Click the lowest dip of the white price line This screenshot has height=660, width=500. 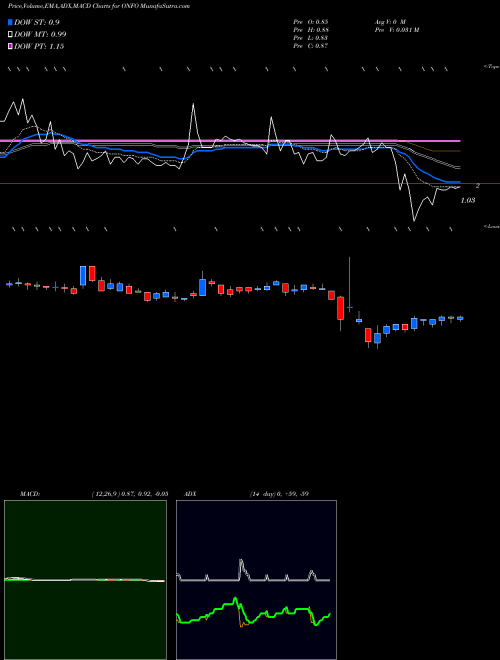coord(414,220)
